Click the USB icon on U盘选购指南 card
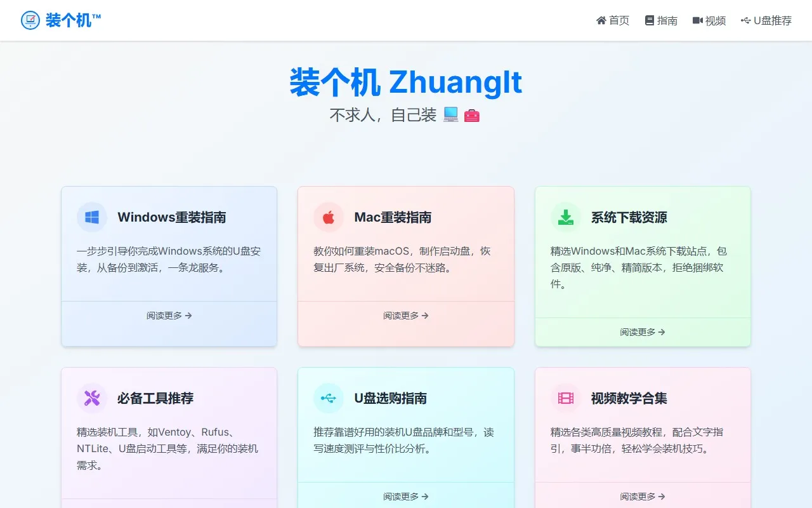This screenshot has height=508, width=812. pyautogui.click(x=328, y=398)
